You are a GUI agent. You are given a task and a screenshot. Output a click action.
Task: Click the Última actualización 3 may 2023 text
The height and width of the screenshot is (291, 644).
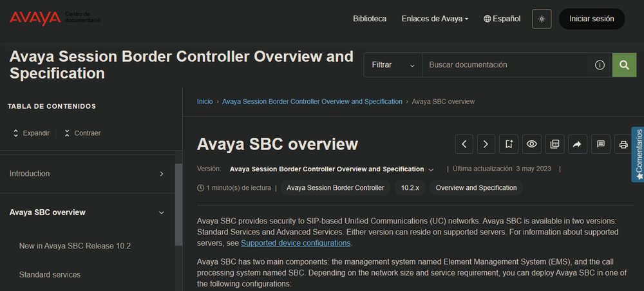[x=502, y=169]
